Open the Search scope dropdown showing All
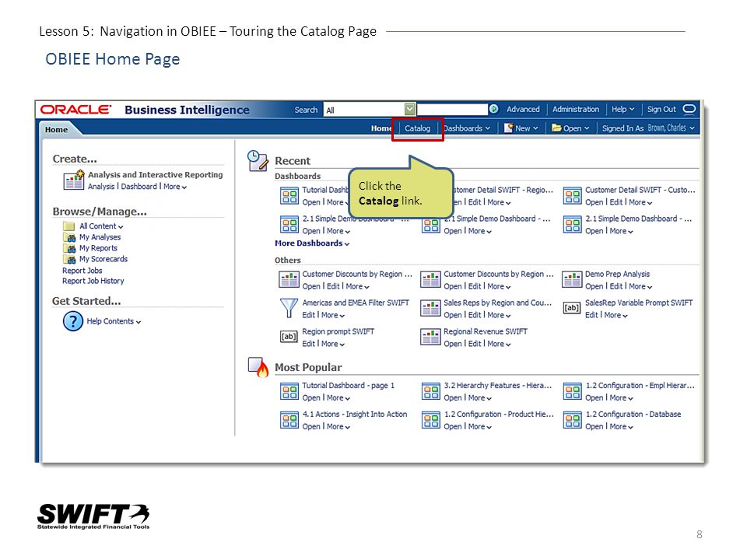Screen dimensions: 747x560 point(369,110)
